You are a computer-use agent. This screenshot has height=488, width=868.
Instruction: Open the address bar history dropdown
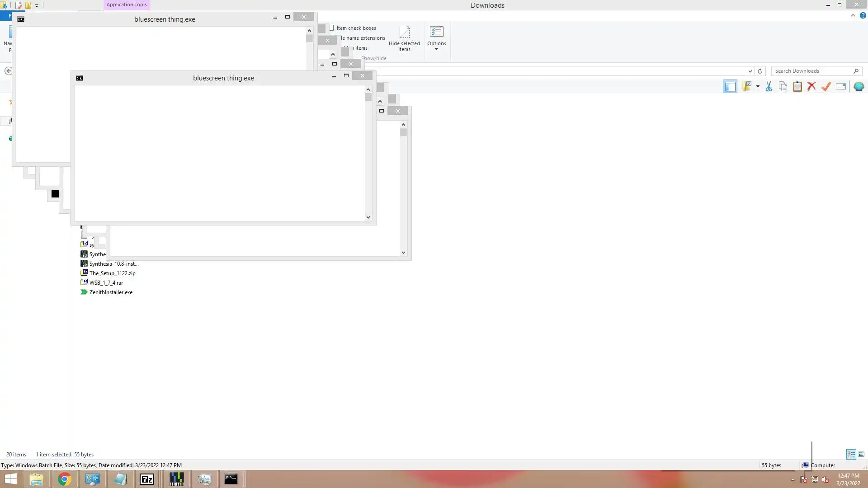point(750,71)
